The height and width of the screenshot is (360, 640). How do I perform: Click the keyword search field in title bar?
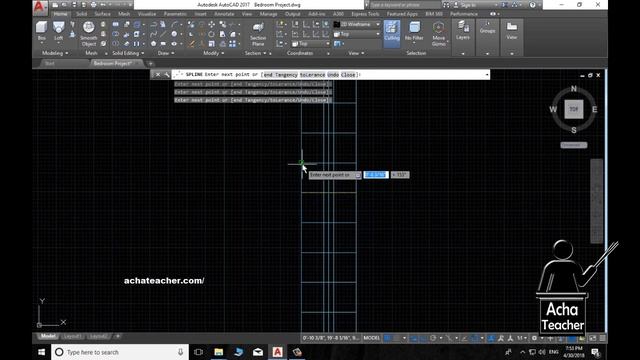click(404, 5)
